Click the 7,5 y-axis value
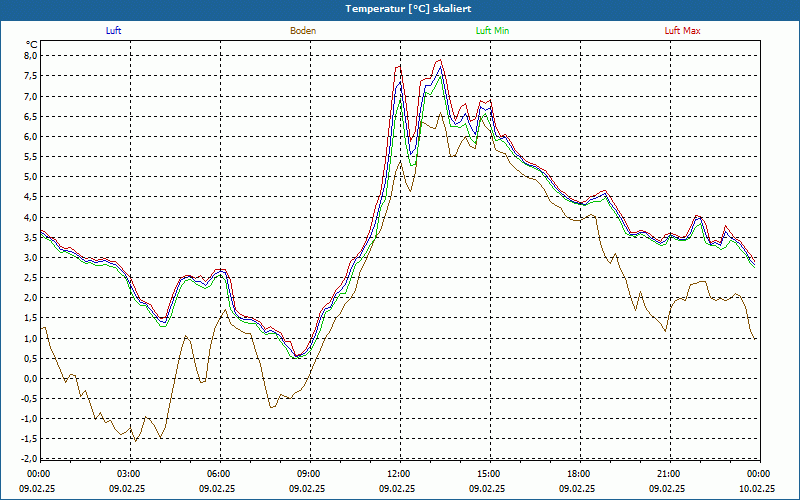Viewport: 800px width, 500px height. pyautogui.click(x=31, y=76)
